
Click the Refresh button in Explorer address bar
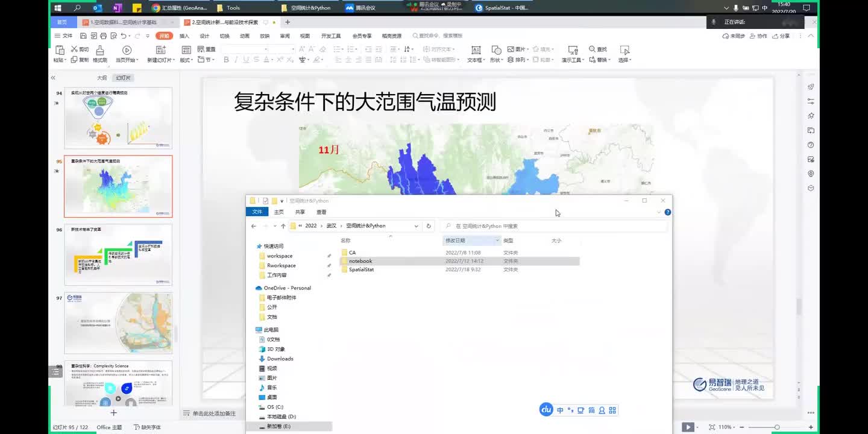click(429, 226)
